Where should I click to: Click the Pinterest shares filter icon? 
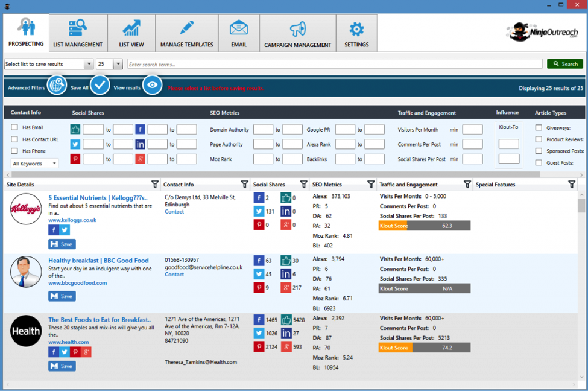[75, 159]
